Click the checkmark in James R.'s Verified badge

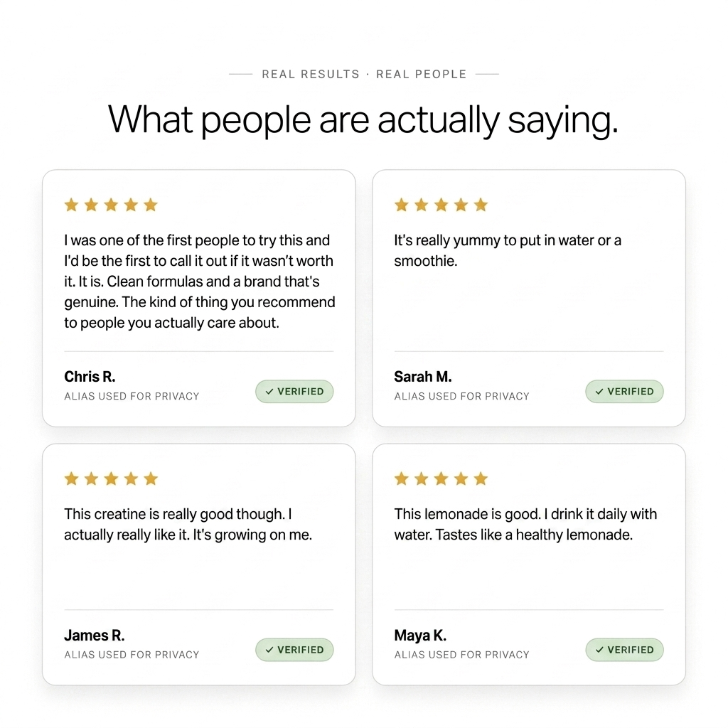click(x=269, y=650)
